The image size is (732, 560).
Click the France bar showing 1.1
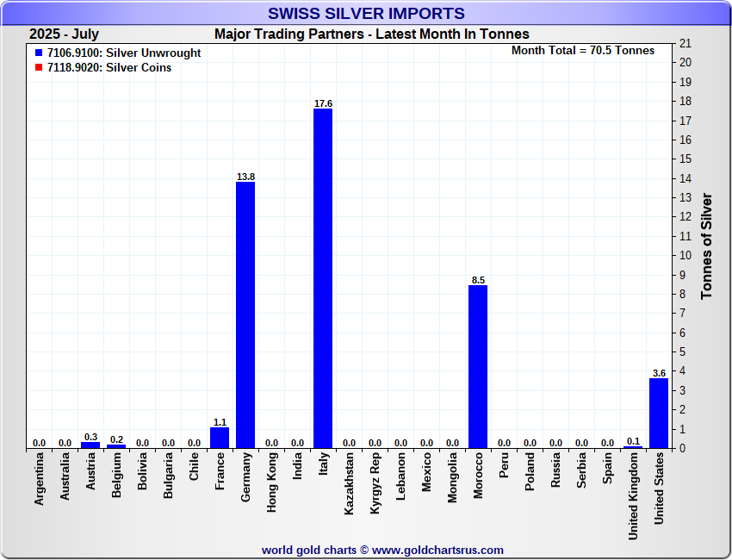(x=220, y=438)
